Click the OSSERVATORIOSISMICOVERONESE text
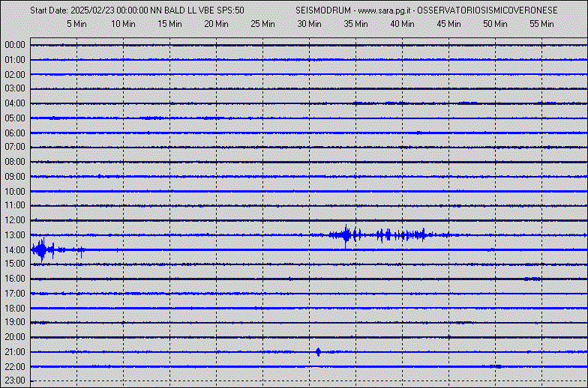The height and width of the screenshot is (388, 588). [487, 10]
